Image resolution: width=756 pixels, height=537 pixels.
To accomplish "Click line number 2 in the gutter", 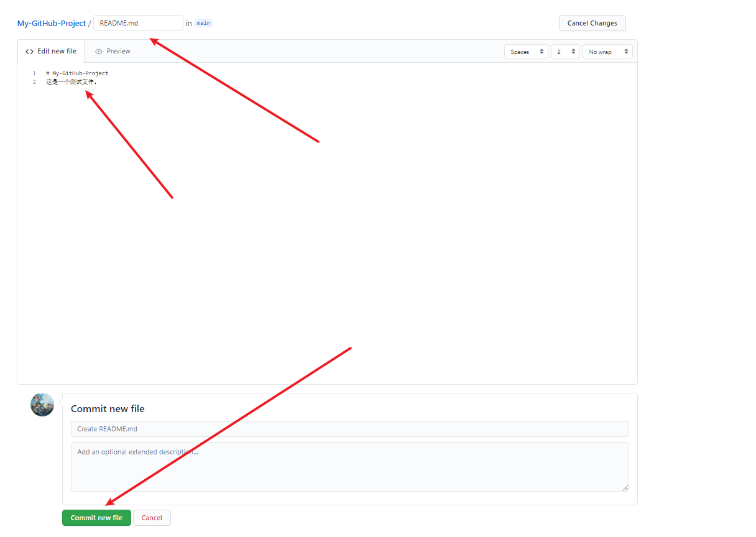I will coord(34,82).
